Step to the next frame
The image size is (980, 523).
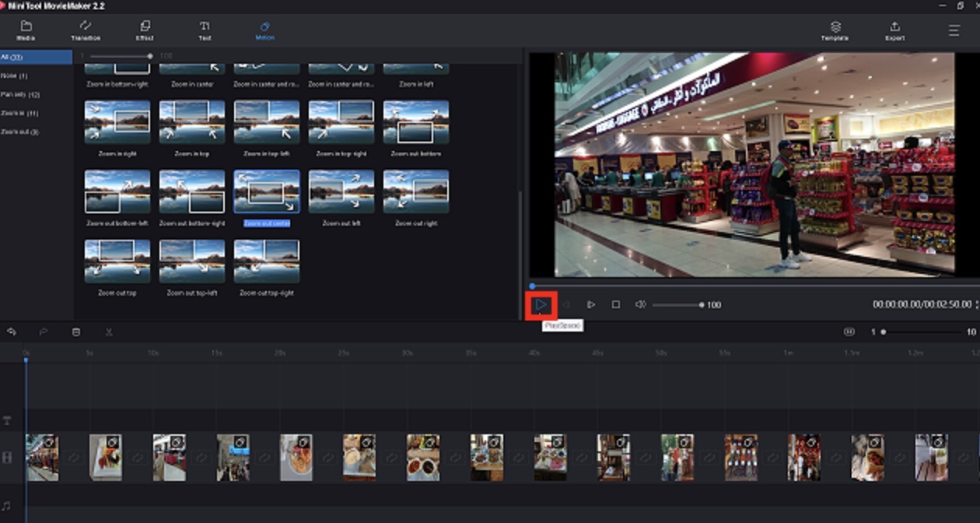591,304
